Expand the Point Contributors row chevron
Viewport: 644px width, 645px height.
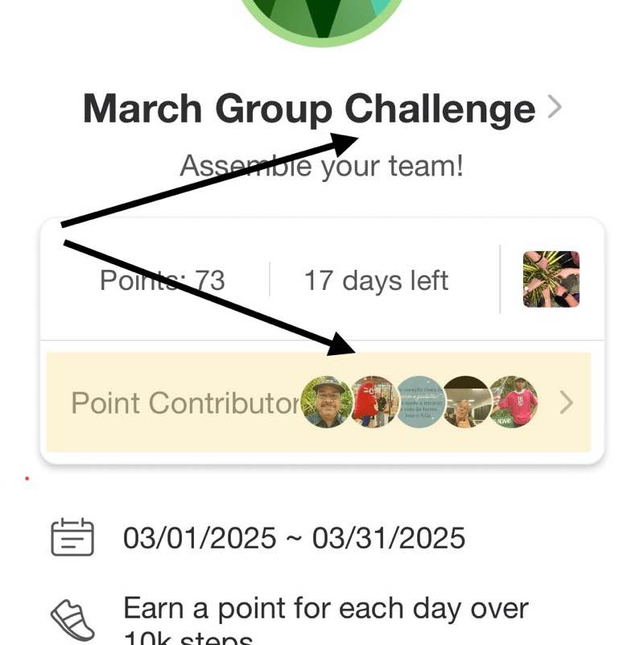567,403
